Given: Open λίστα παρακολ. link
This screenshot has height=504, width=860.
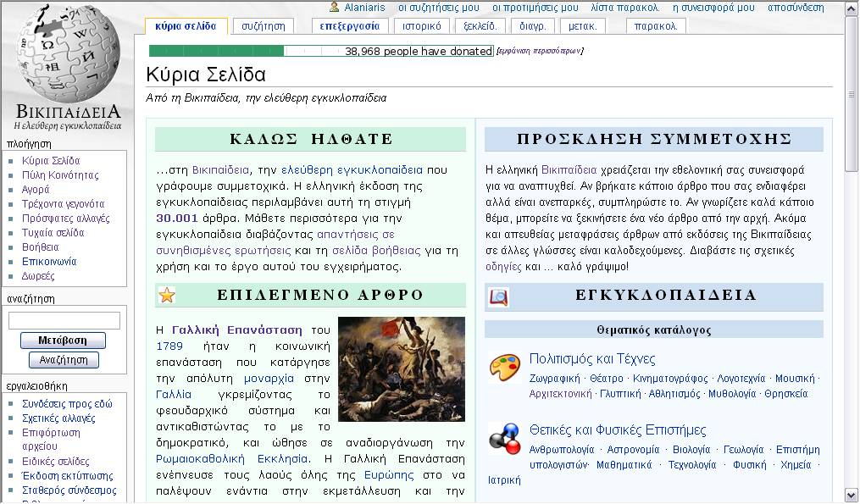Looking at the screenshot, I should pyautogui.click(x=625, y=8).
